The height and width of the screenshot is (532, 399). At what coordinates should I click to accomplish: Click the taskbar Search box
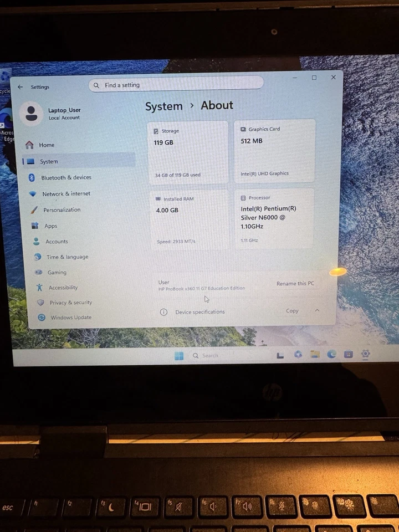(x=227, y=356)
